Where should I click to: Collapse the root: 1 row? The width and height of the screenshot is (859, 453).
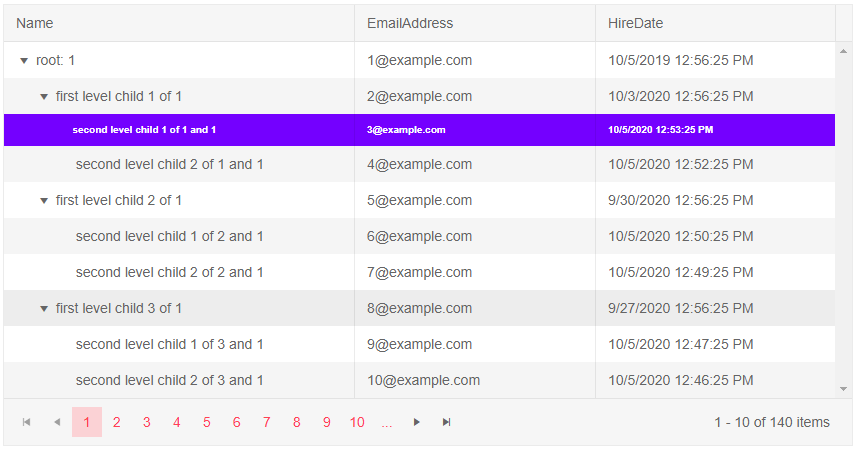pos(24,61)
